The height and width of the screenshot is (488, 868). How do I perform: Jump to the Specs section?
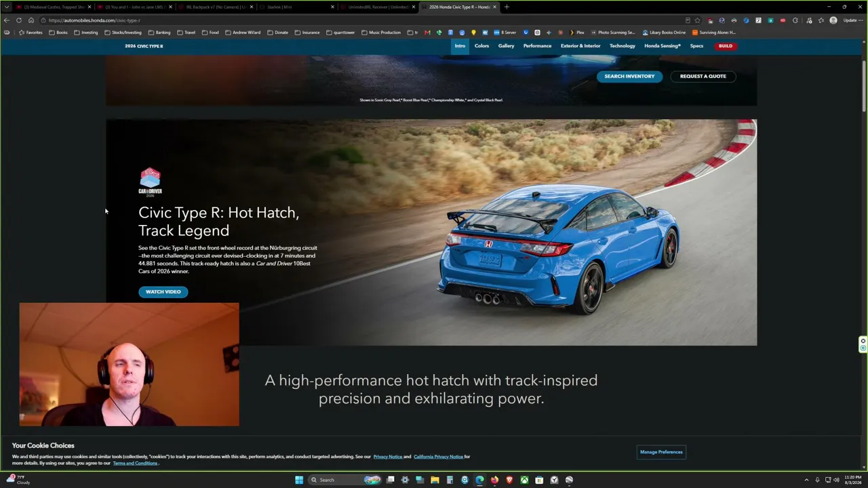696,46
